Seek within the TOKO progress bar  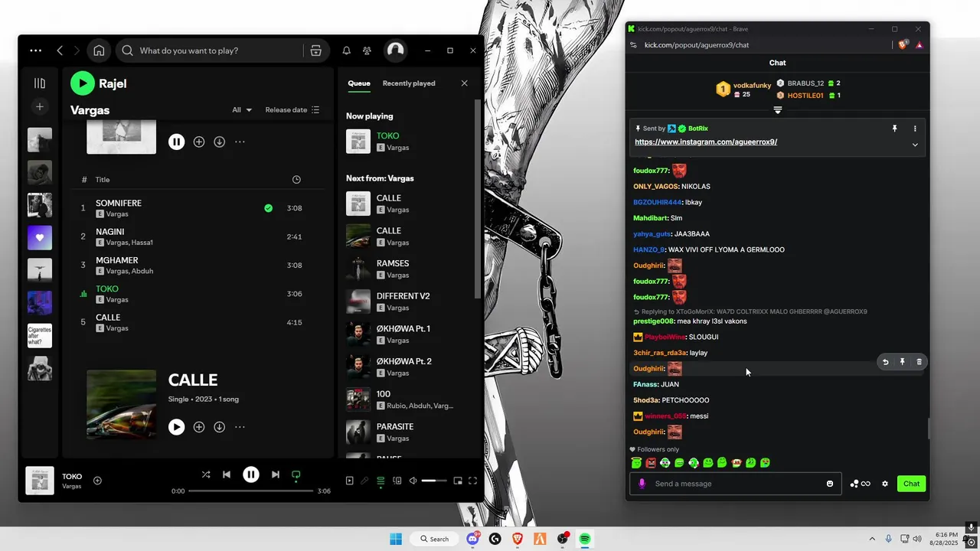tap(251, 491)
